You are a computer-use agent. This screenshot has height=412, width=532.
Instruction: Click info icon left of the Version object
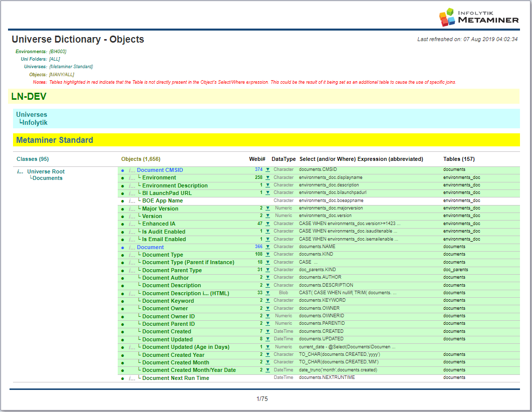pyautogui.click(x=132, y=216)
